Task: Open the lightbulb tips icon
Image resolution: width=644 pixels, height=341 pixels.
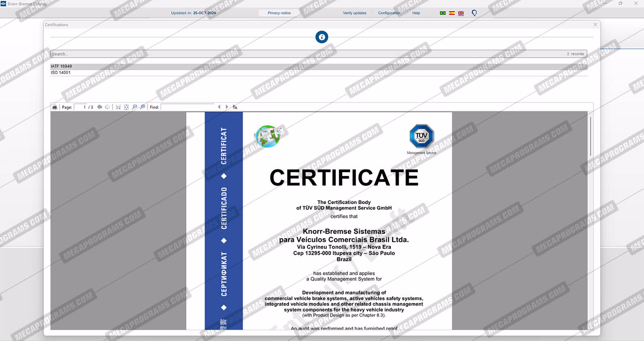Action: pyautogui.click(x=474, y=13)
